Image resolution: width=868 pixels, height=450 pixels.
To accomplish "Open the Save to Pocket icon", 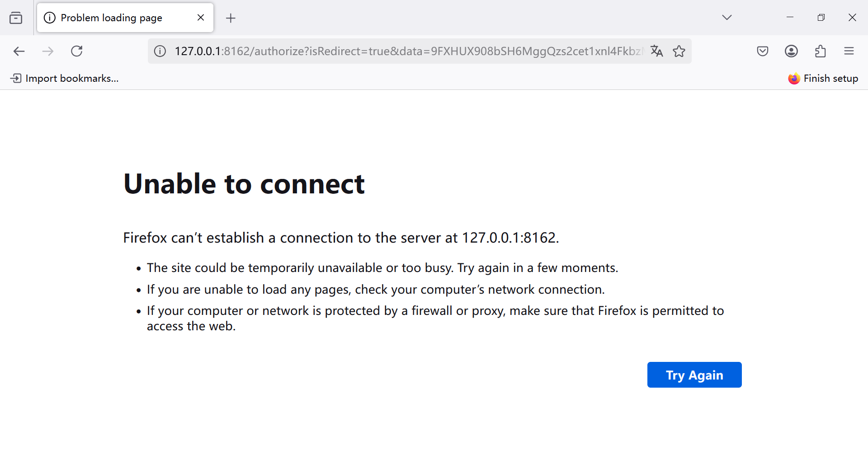I will [762, 51].
